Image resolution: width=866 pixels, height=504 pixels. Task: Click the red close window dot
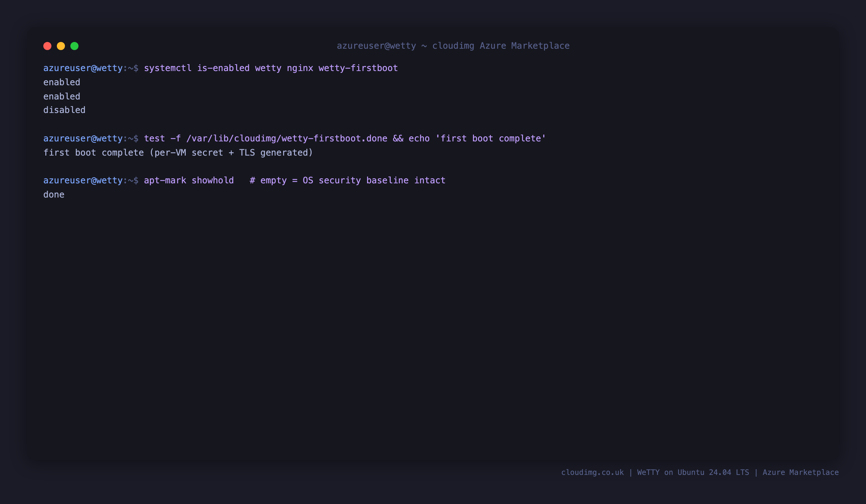[x=47, y=46]
